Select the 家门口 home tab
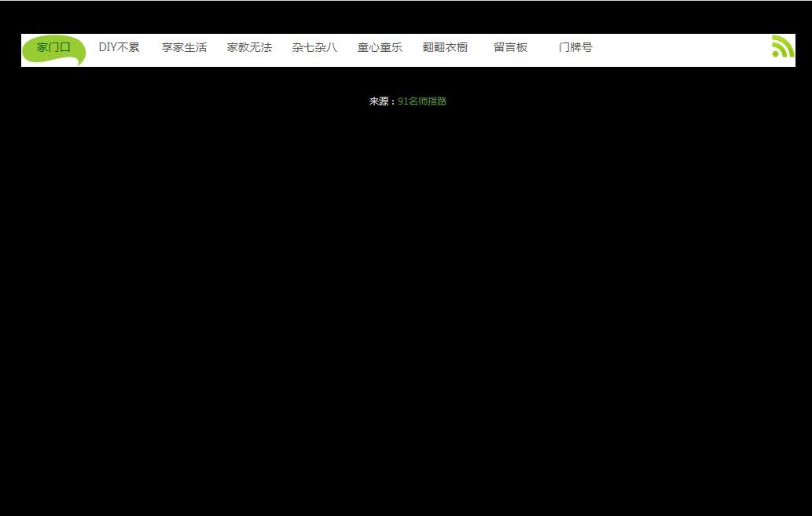The image size is (812, 516). tap(53, 48)
